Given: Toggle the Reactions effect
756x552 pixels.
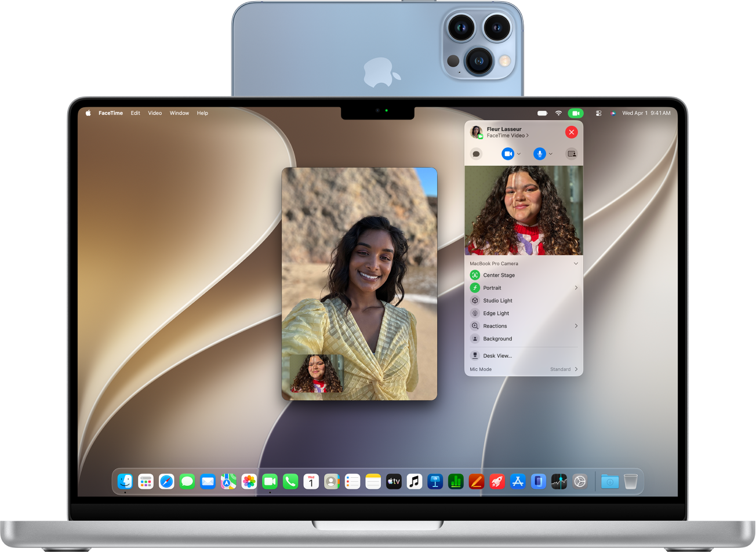Looking at the screenshot, I should [475, 326].
